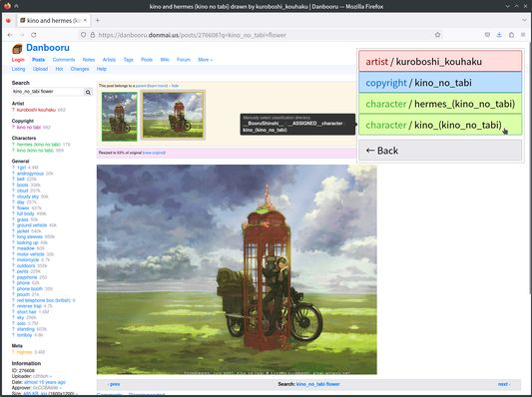Viewport: 532px width, 397px height.
Task: Click the browser back arrow
Action: click(10, 35)
